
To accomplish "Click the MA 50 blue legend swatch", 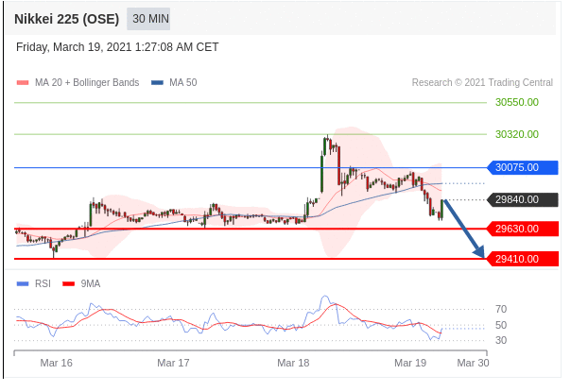I will (x=157, y=83).
